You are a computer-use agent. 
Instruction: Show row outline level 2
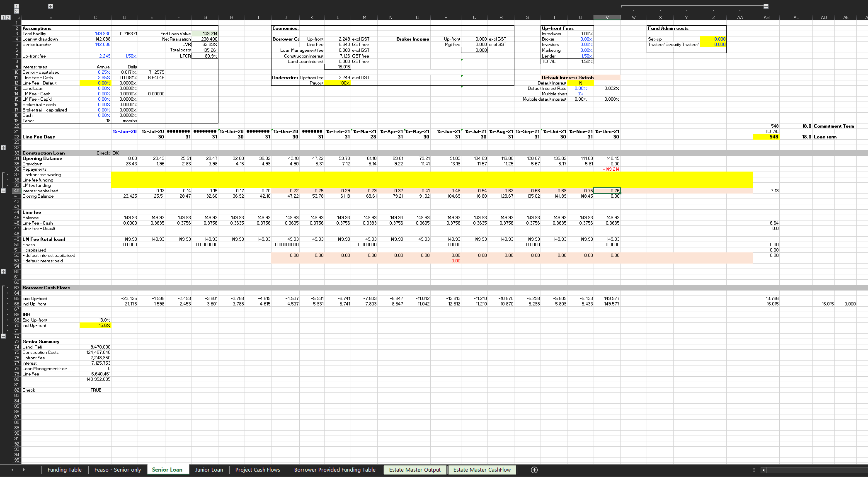point(8,17)
